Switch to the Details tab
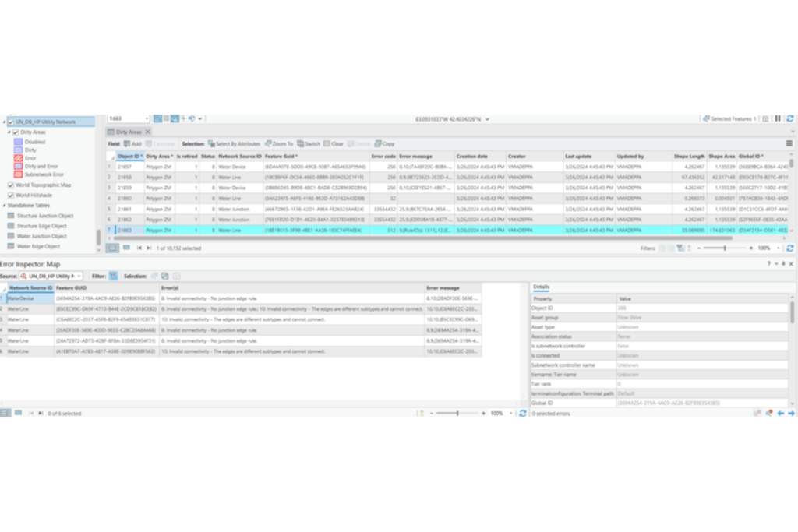The width and height of the screenshot is (798, 532). [541, 287]
